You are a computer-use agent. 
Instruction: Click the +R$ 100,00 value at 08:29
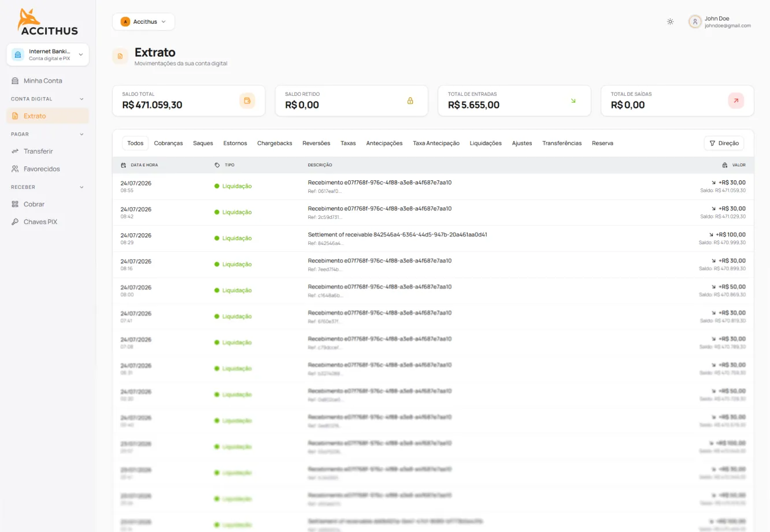click(731, 235)
